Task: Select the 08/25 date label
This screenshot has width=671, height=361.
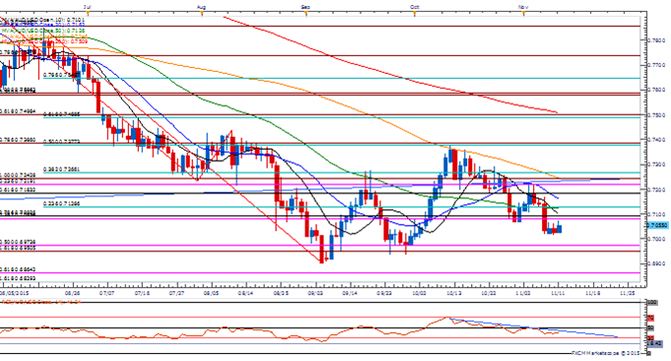Action: 281,293
